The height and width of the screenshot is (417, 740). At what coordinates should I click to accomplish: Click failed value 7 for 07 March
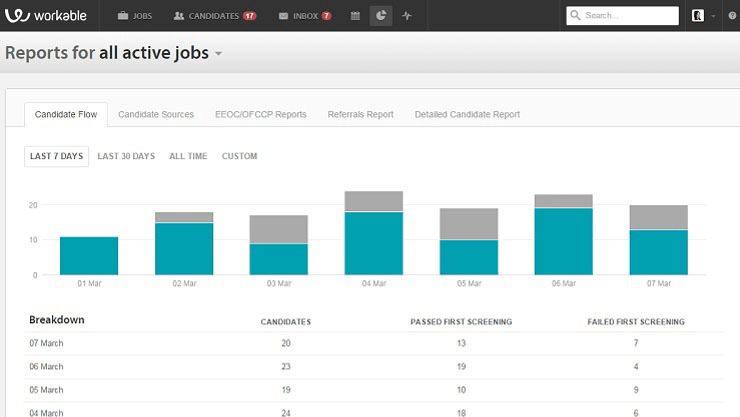click(636, 343)
